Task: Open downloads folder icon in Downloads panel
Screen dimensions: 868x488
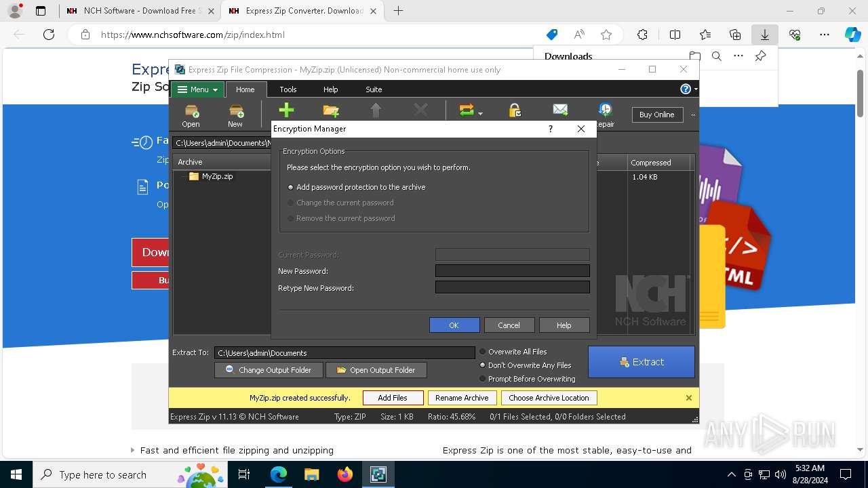Action: pos(694,56)
